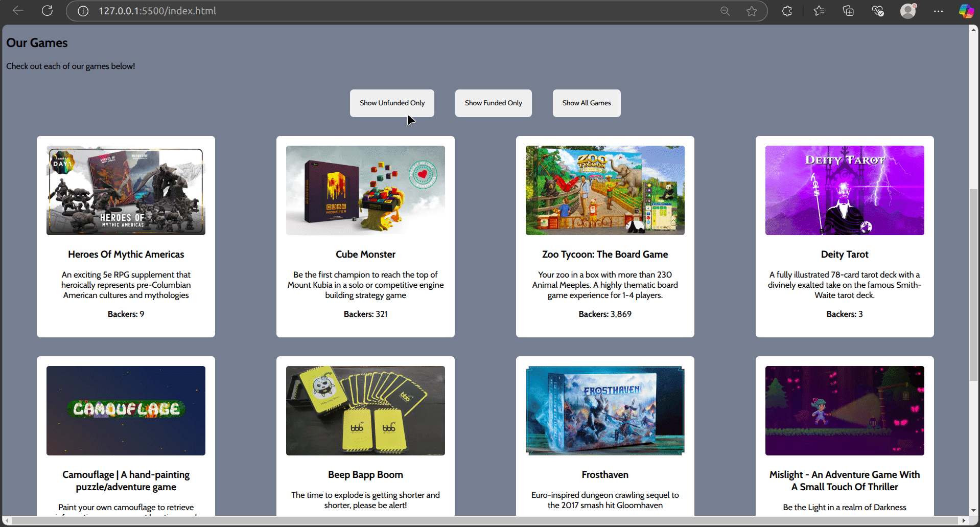Click 'Camouflage | A hand-painting puzzle/adventure game' title
This screenshot has width=980, height=527.
coord(126,481)
